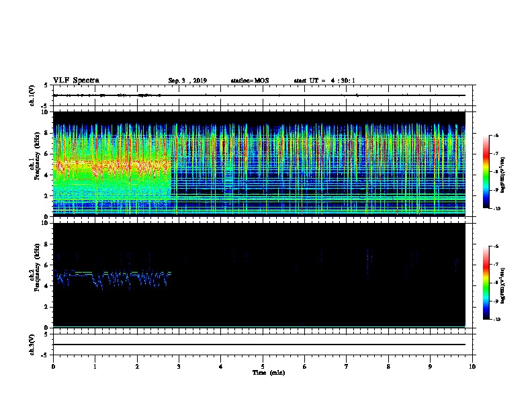This screenshot has width=532, height=411.
Task: Click the ch.2 frequency tick label '8'
Action: [x=46, y=244]
